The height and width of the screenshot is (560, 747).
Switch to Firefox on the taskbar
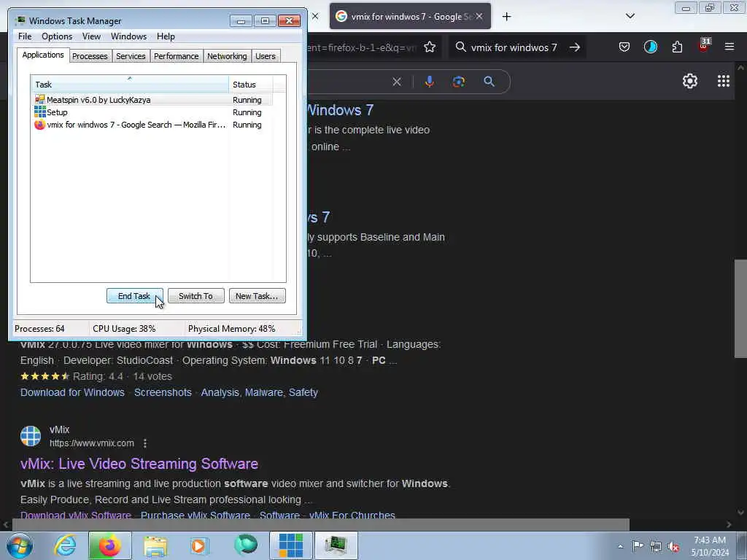[109, 545]
